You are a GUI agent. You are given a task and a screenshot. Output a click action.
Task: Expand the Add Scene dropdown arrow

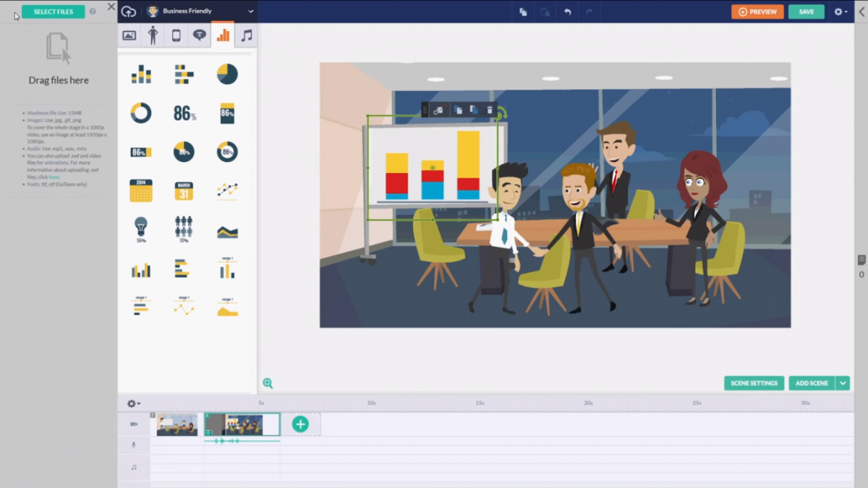click(843, 383)
